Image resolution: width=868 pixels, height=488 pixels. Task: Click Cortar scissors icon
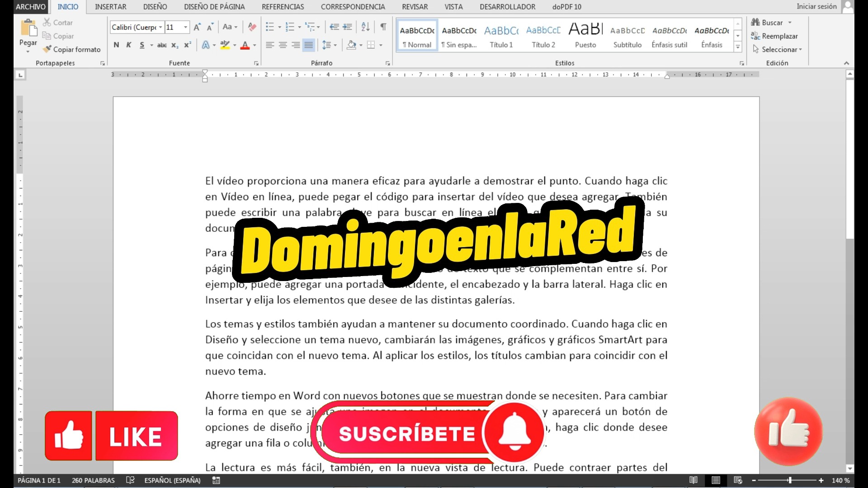tap(47, 22)
